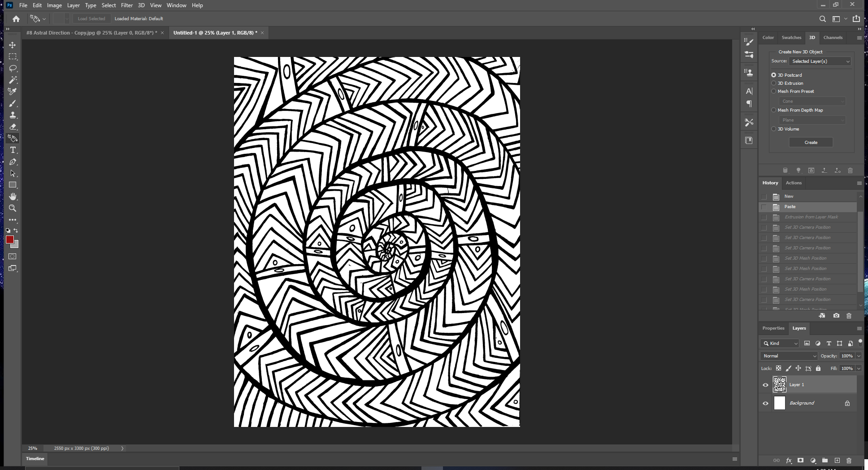Add layer mask icon
868x470 pixels.
point(800,461)
